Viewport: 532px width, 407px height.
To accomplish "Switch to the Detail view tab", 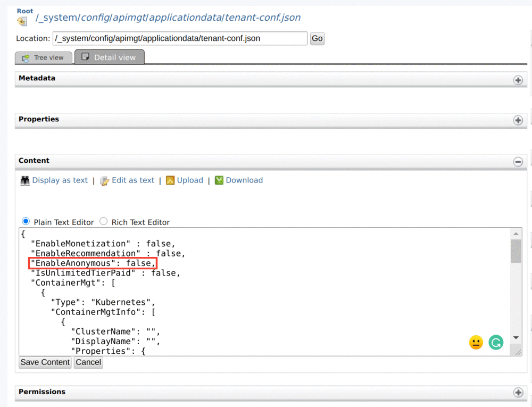I will 109,57.
